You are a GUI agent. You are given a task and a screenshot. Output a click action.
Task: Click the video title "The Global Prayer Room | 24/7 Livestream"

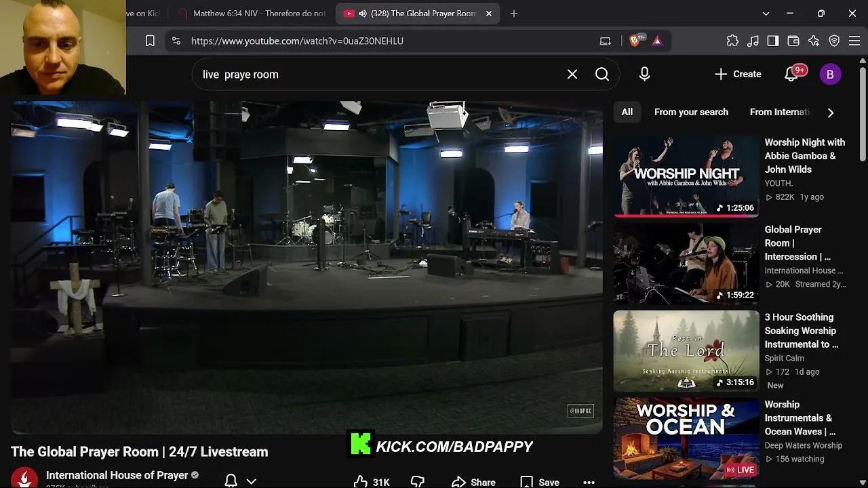[140, 451]
